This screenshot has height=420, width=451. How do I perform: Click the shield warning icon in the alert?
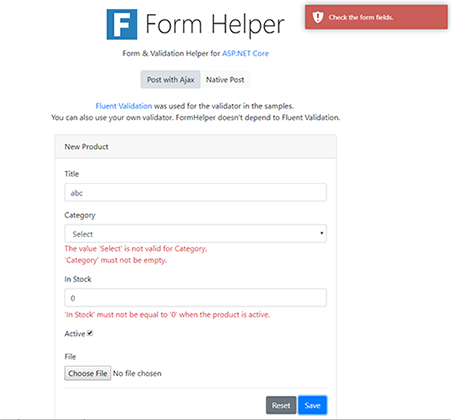click(318, 17)
